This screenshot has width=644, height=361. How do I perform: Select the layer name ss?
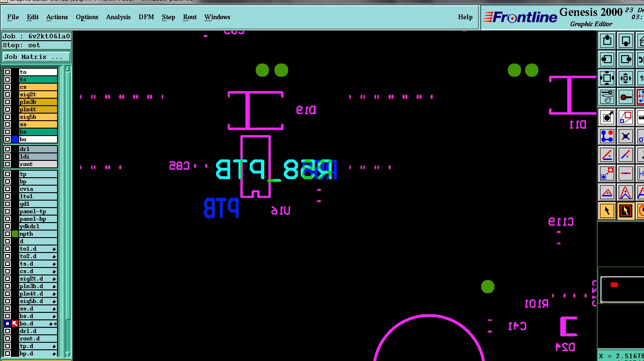pos(38,124)
